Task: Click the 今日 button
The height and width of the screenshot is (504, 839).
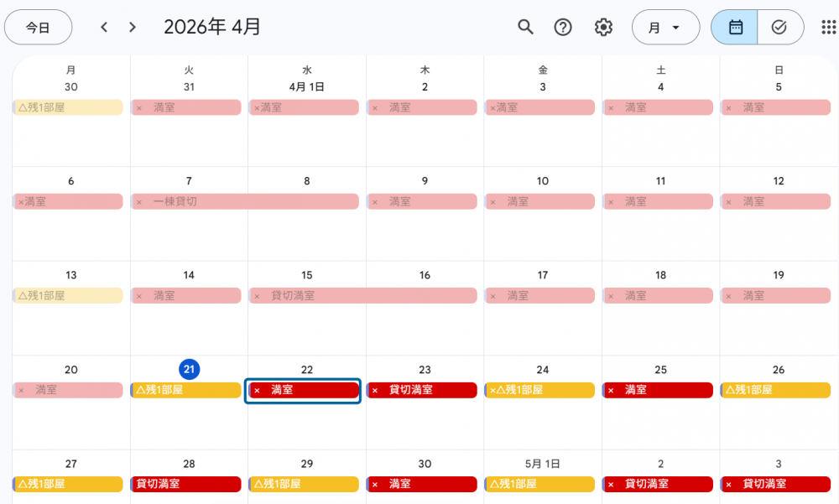Action: 38,27
